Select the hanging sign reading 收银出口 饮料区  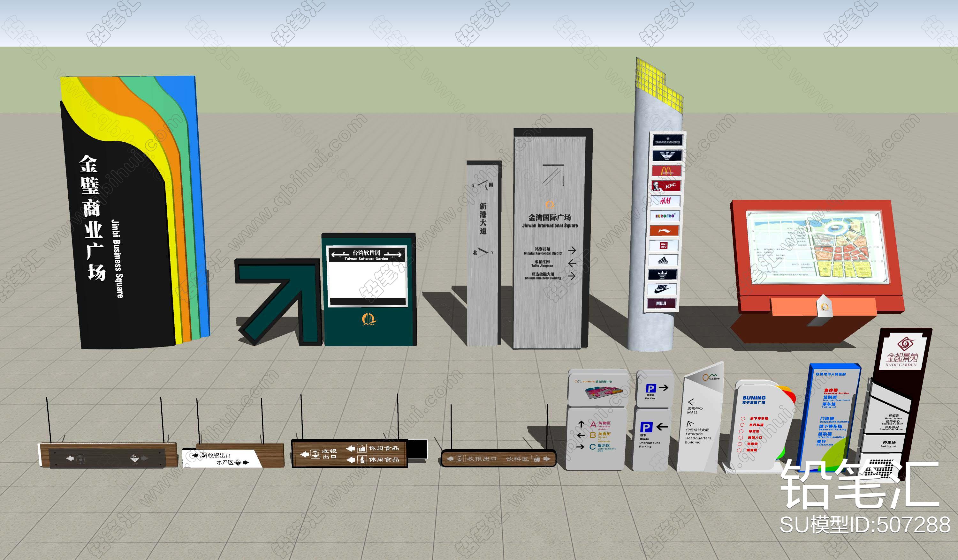tap(498, 459)
